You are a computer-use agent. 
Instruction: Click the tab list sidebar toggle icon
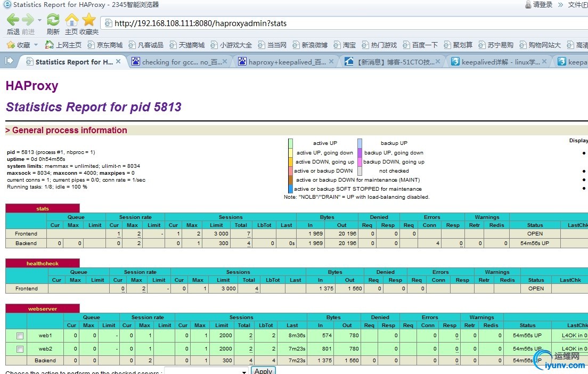click(9, 61)
